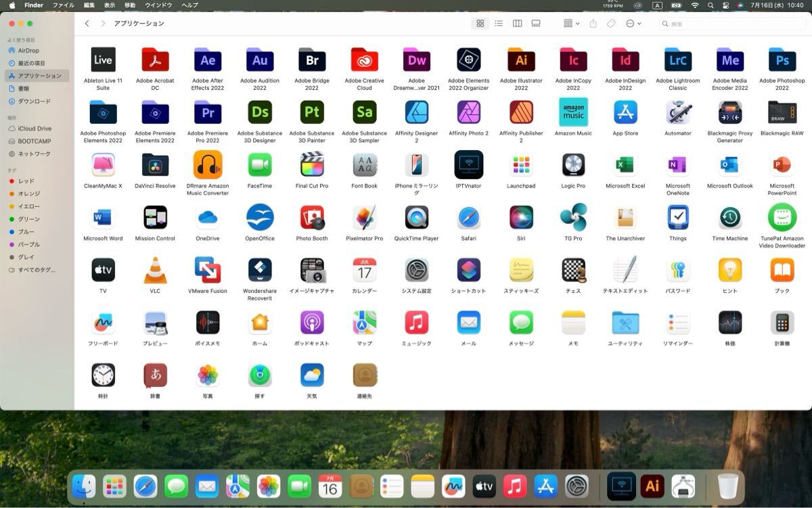Viewport: 812px width, 508px height.
Task: Open Adobe Acrobat DC in Applications
Action: click(x=155, y=60)
